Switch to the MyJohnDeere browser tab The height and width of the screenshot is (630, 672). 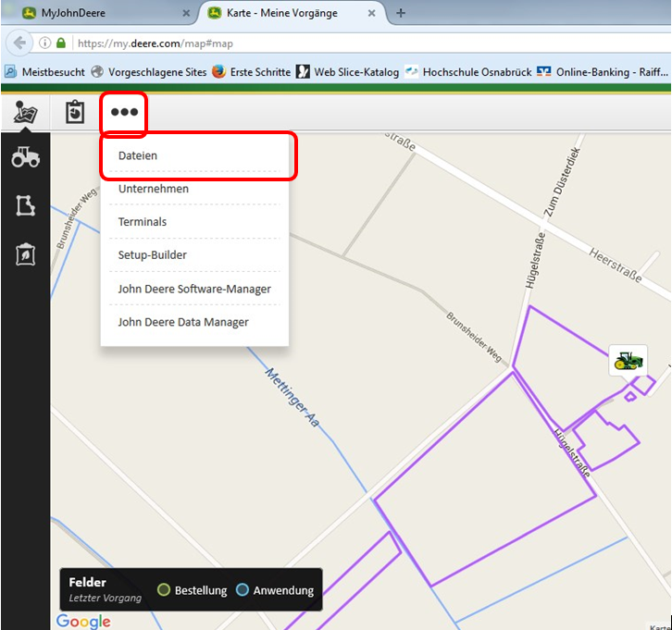pos(102,13)
